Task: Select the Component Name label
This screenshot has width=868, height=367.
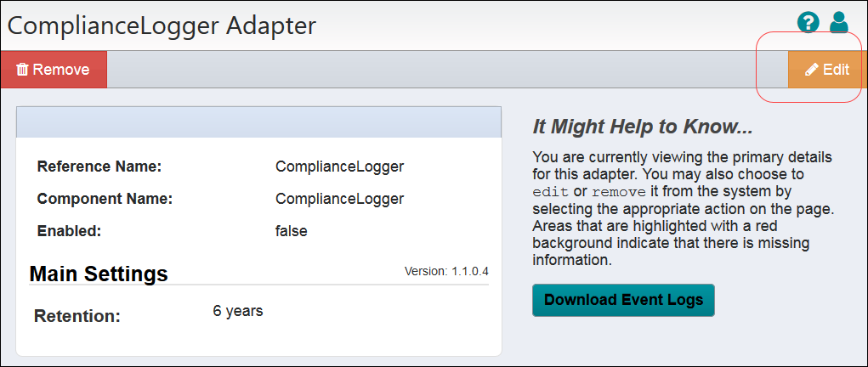Action: [105, 199]
